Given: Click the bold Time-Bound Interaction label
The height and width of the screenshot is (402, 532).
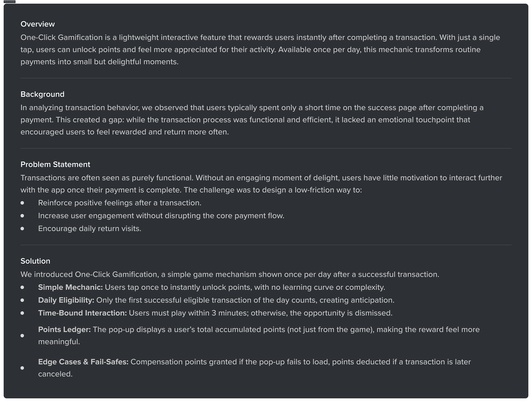Looking at the screenshot, I should click(82, 313).
